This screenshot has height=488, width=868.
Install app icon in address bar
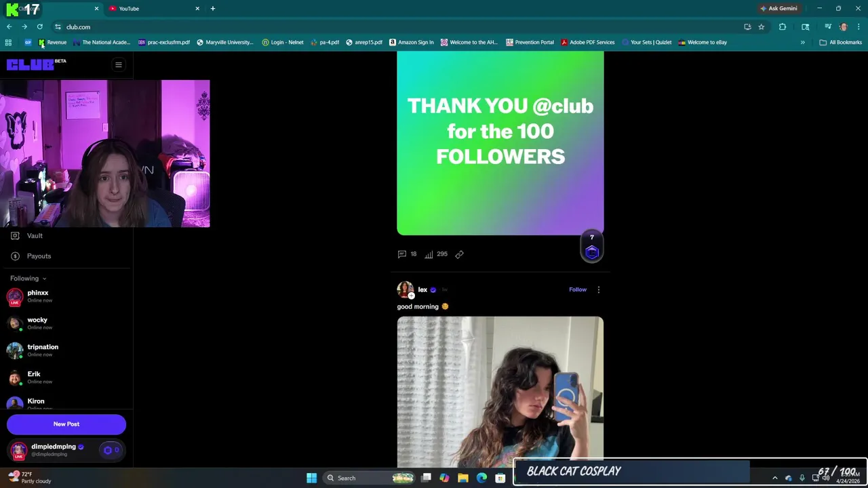point(747,27)
